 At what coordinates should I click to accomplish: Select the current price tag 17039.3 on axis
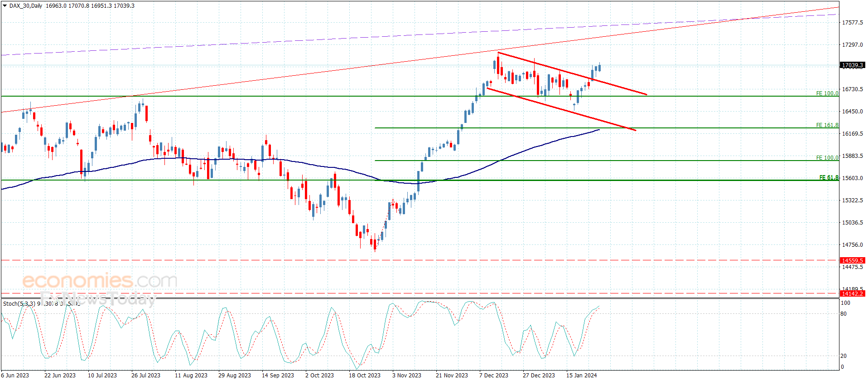point(852,65)
